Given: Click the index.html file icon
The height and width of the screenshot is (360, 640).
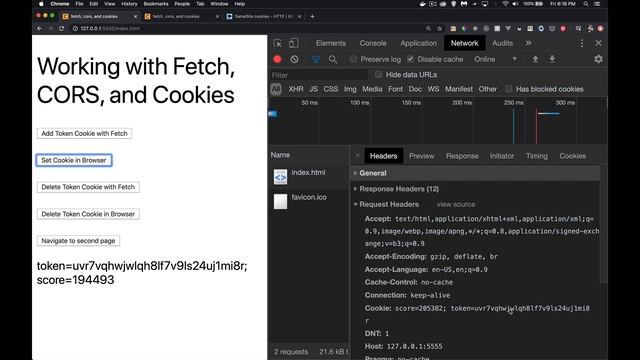Looking at the screenshot, I should (x=280, y=177).
